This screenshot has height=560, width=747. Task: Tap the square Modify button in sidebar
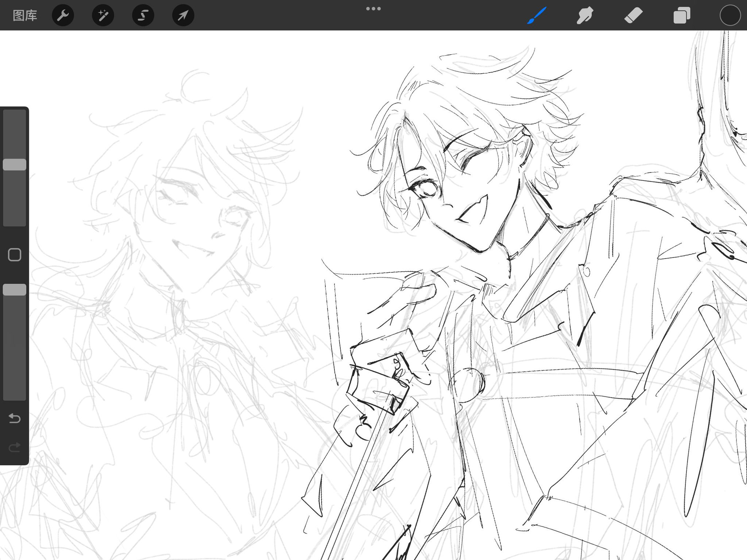point(15,255)
